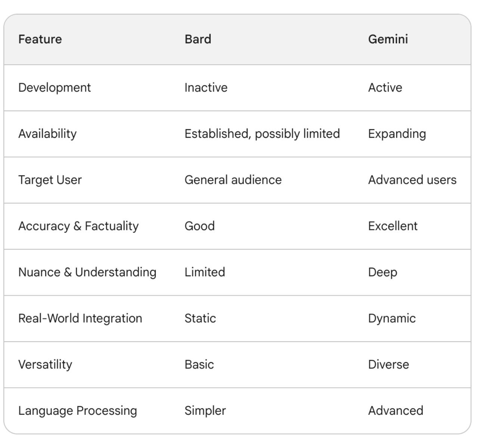Viewport: 478px width, 448px height.
Task: Select the Availability row label
Action: coord(47,134)
